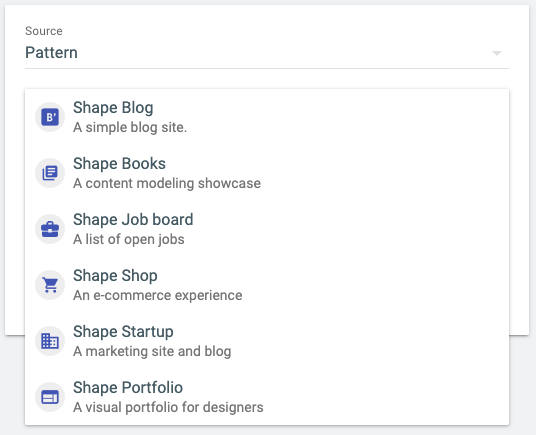Click the Job board briefcase icon
Screen dimensions: 536x435
[50, 229]
